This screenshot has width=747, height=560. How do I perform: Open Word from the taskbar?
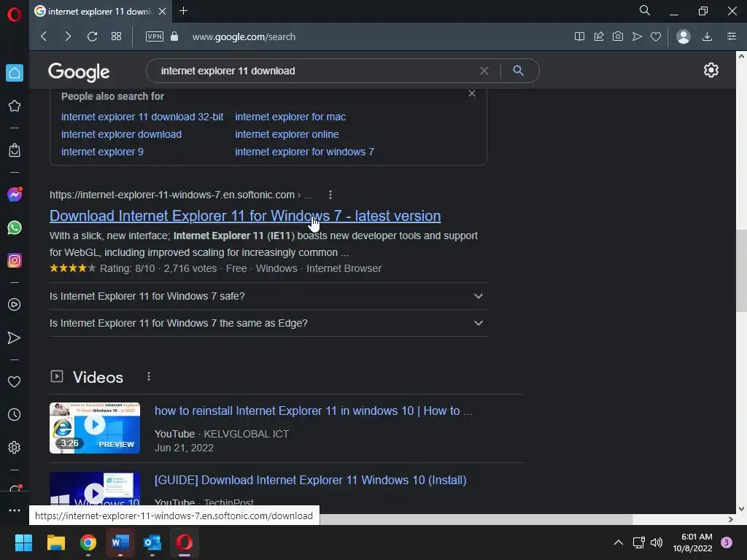click(120, 542)
